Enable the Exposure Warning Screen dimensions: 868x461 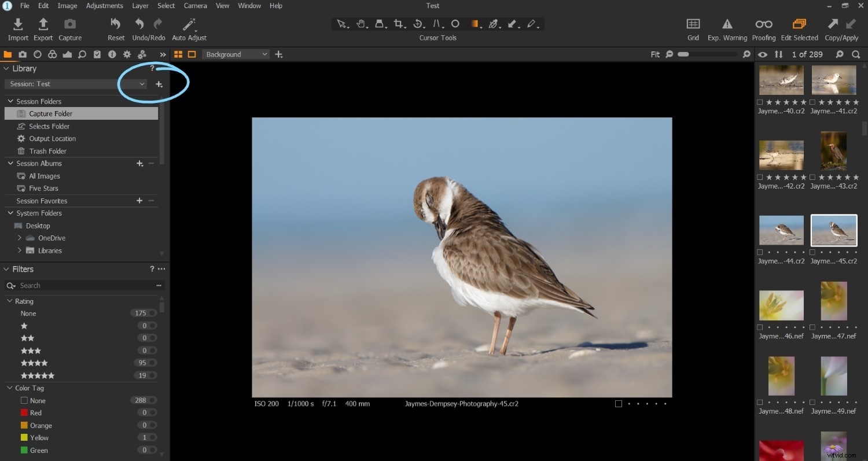tap(727, 27)
